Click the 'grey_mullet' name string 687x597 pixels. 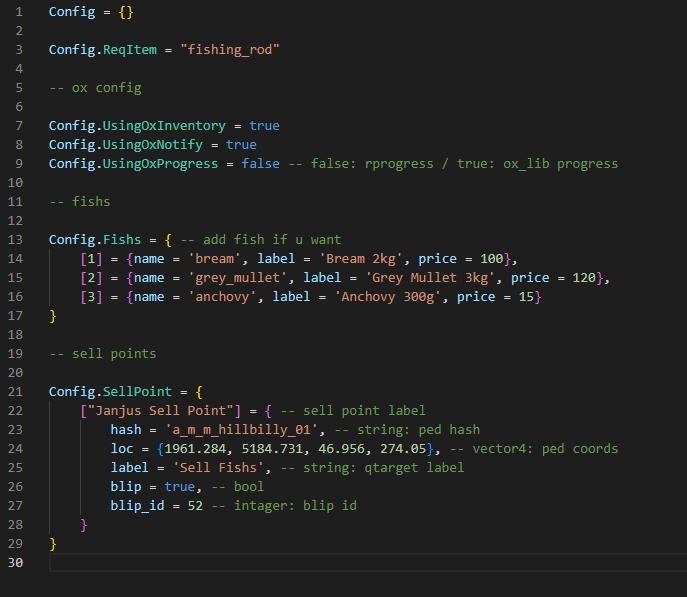pyautogui.click(x=237, y=278)
